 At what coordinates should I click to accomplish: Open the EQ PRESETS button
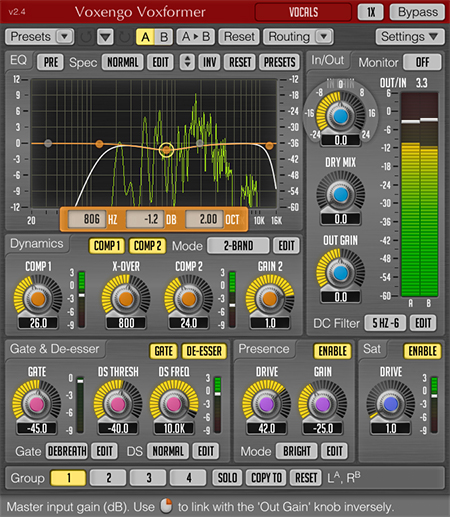279,62
